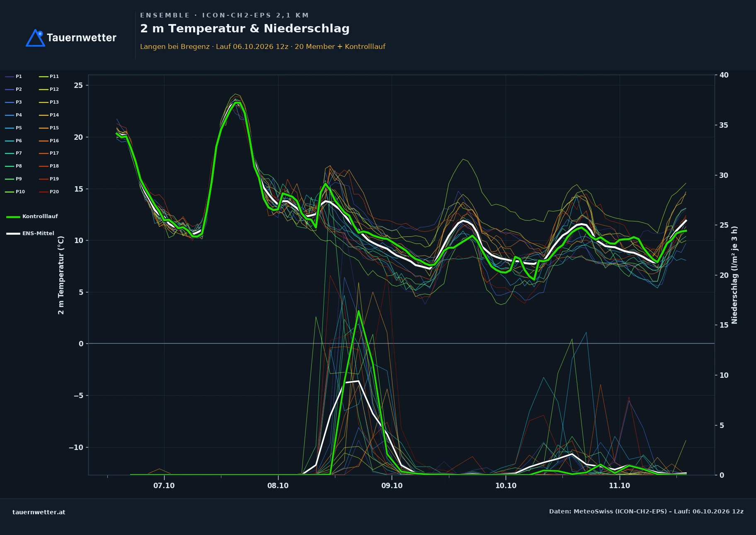756x535 pixels.
Task: Select the P2 legend entry
Action: point(14,89)
